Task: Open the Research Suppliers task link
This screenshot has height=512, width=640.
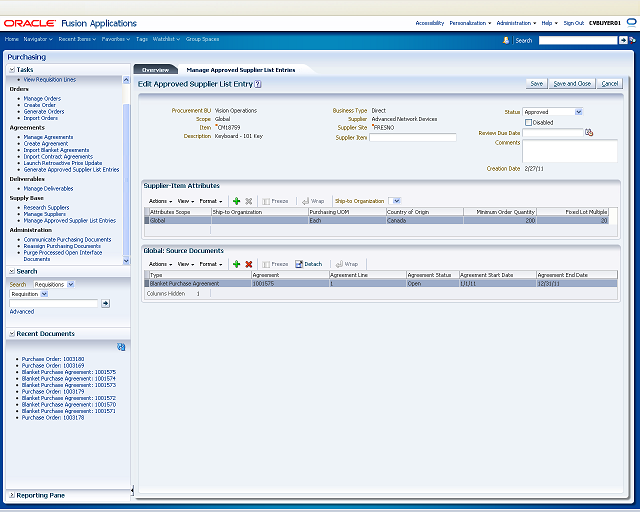Action: click(x=47, y=207)
